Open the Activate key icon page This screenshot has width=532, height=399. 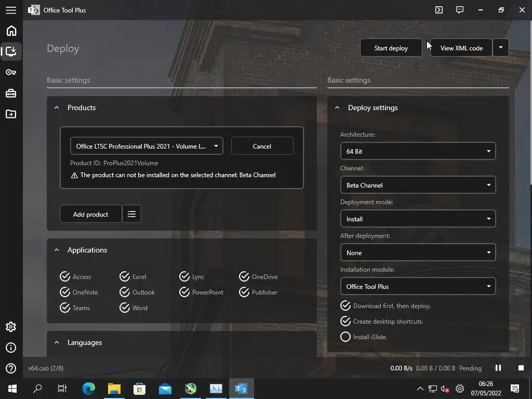coord(11,72)
